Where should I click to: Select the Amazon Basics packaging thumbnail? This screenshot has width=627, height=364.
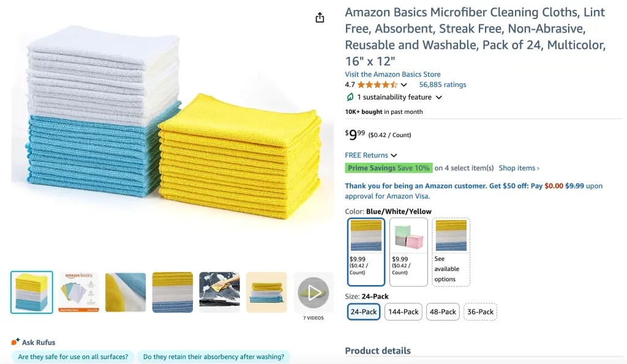tap(78, 292)
